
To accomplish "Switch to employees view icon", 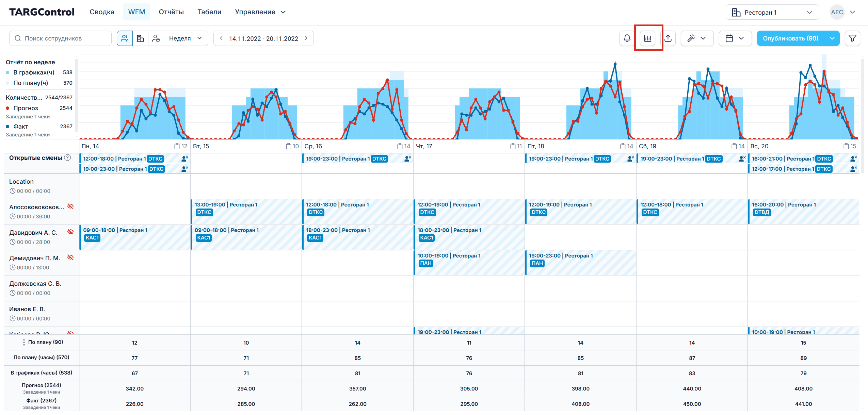I will click(x=125, y=38).
